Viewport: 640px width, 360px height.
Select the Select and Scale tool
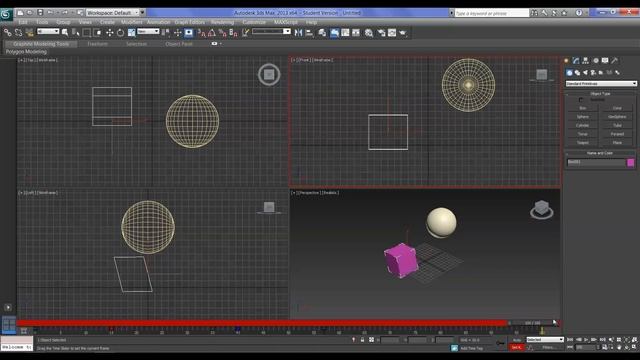coord(131,33)
